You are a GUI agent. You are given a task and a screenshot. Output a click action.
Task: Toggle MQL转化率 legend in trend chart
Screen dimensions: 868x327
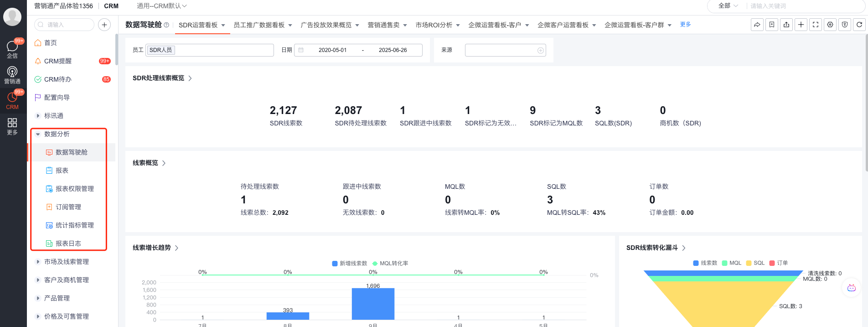tap(390, 264)
